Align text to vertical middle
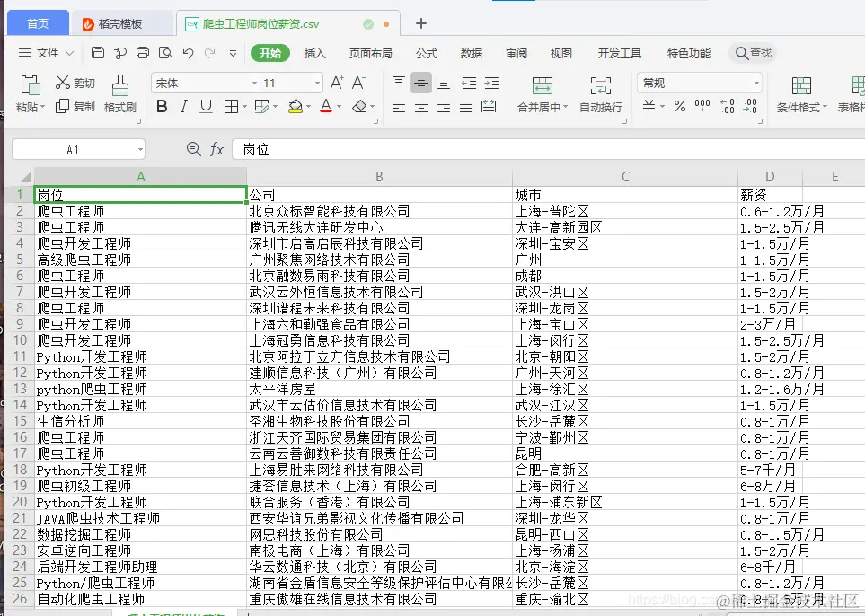The image size is (865, 616). click(x=421, y=84)
